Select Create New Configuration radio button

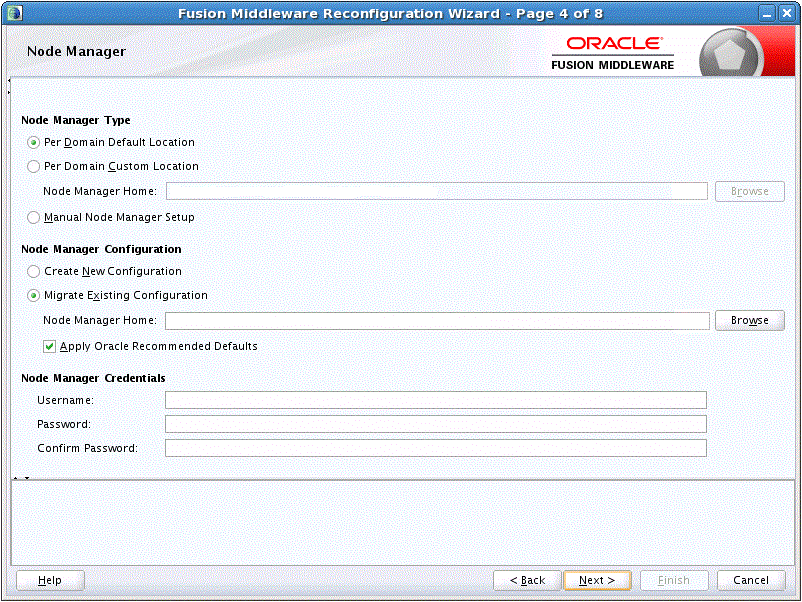33,271
